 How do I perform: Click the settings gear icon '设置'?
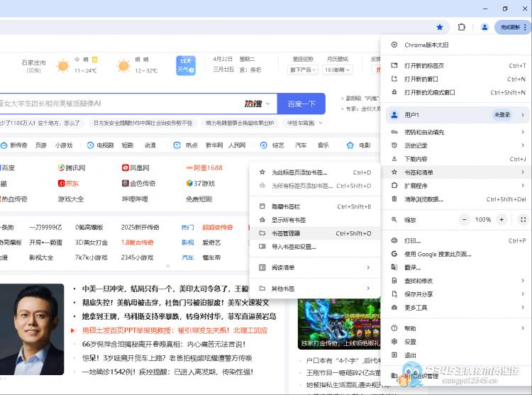(394, 341)
